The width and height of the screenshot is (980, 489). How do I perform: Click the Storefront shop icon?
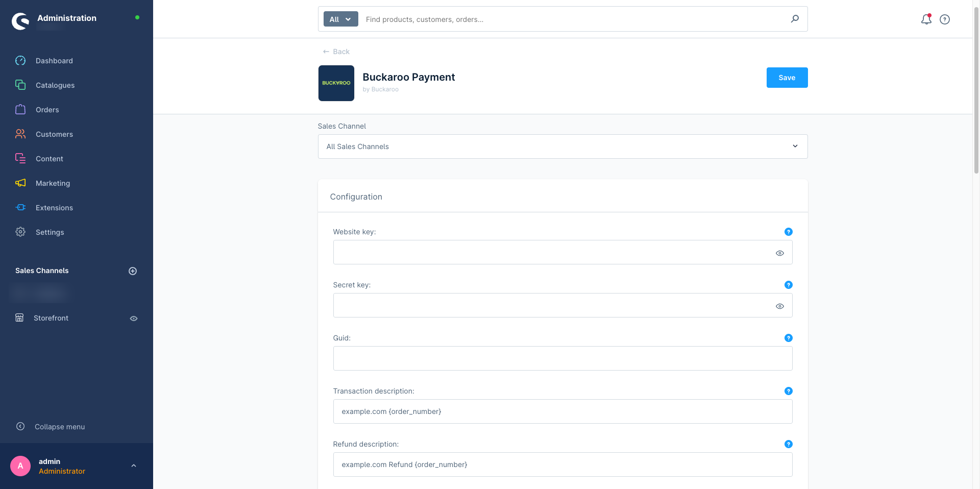(x=19, y=318)
